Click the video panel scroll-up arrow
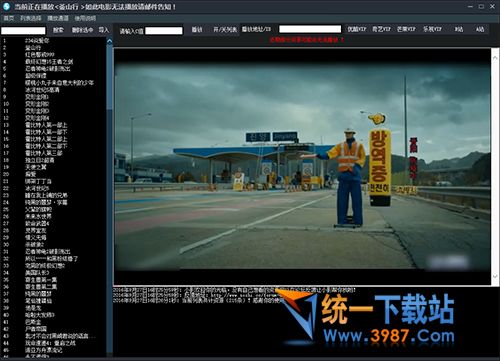This screenshot has height=361, width=500. [495, 58]
